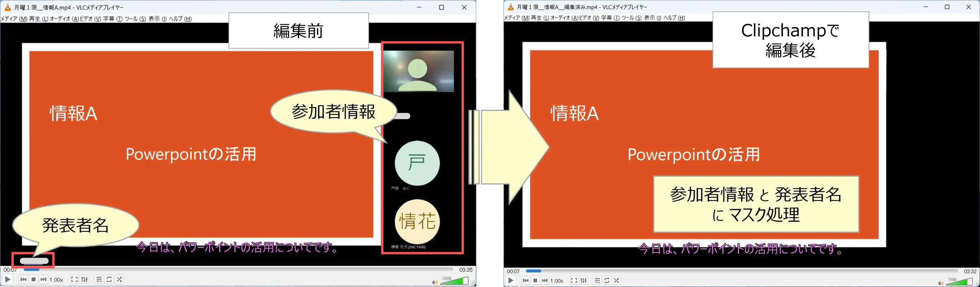
Task: Stop playback in the left VLC window
Action: (34, 280)
